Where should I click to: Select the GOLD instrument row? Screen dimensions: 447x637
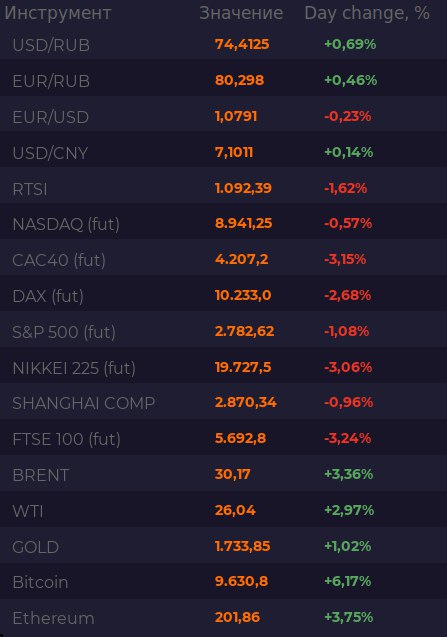click(224, 546)
